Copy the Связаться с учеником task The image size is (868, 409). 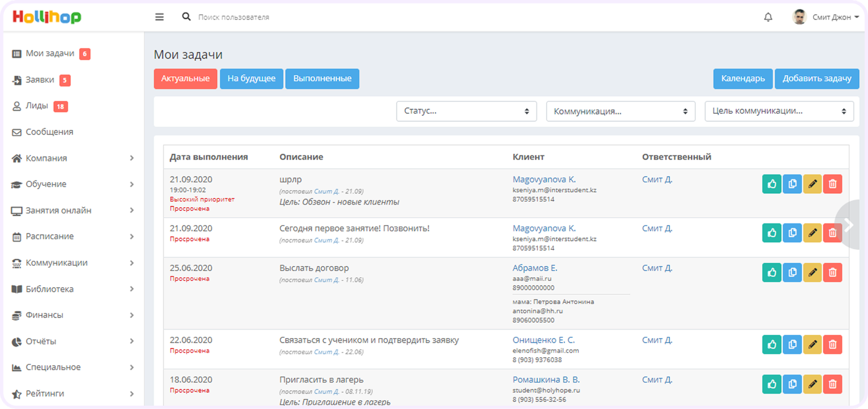tap(792, 345)
